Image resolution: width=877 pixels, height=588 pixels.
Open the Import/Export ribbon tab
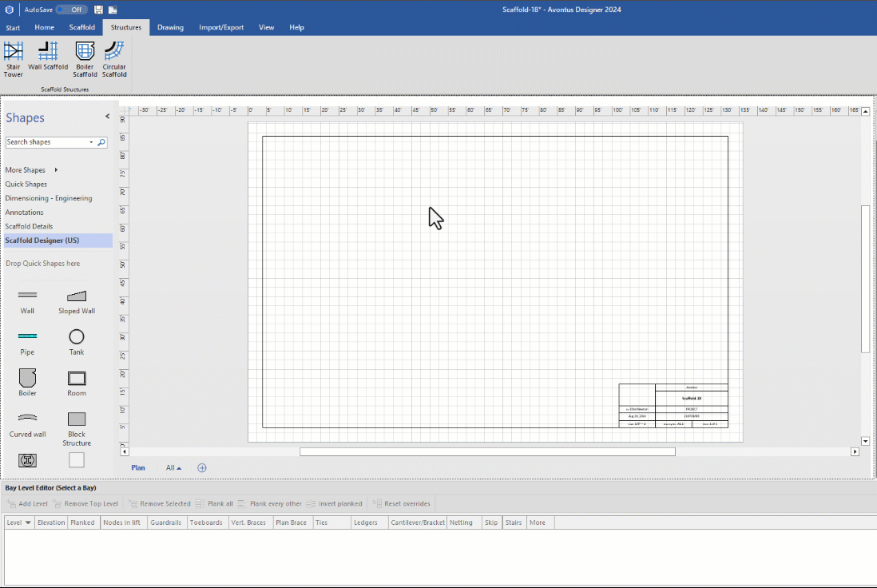pyautogui.click(x=221, y=27)
